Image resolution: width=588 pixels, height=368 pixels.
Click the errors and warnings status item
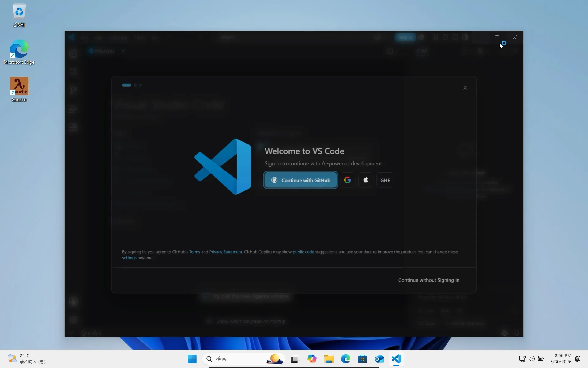pyautogui.click(x=91, y=333)
